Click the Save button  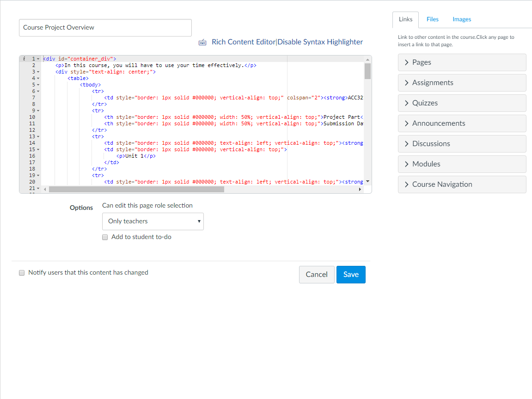coord(351,274)
